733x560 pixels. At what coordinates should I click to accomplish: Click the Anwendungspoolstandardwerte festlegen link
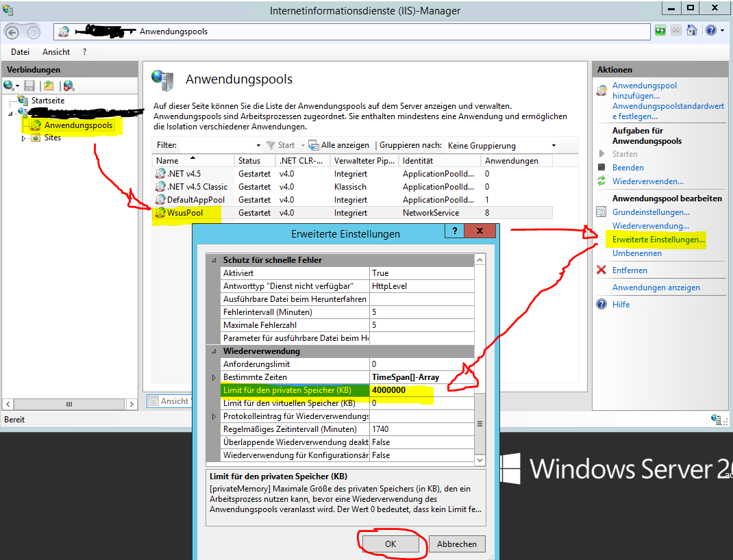coord(668,111)
